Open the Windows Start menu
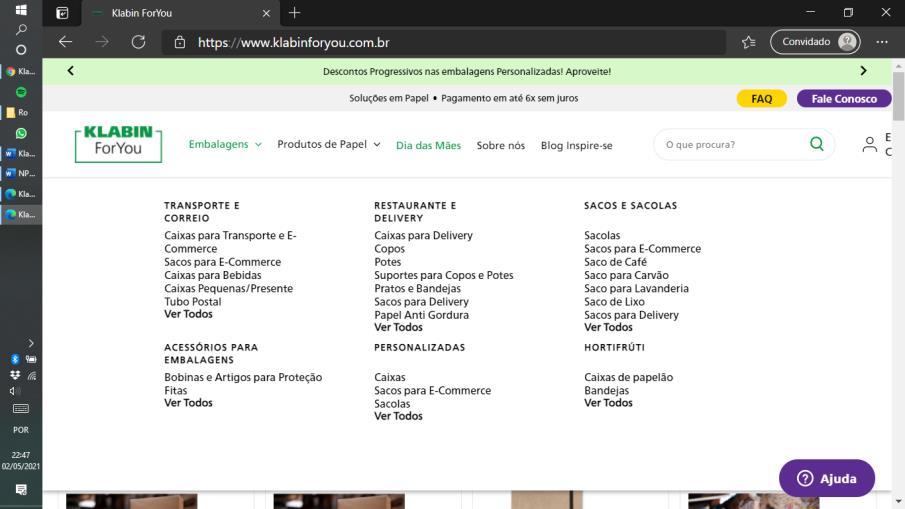The width and height of the screenshot is (905, 509). (21, 10)
